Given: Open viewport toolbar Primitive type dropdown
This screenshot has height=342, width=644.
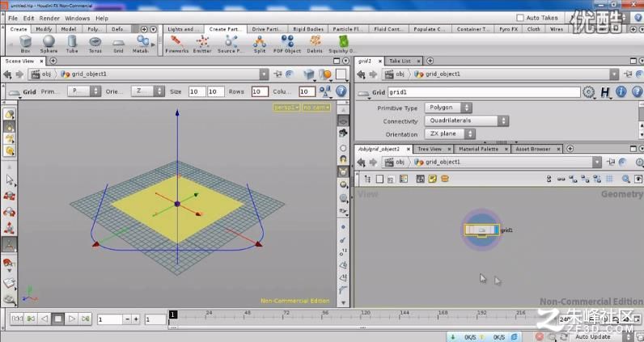Looking at the screenshot, I should (x=84, y=91).
